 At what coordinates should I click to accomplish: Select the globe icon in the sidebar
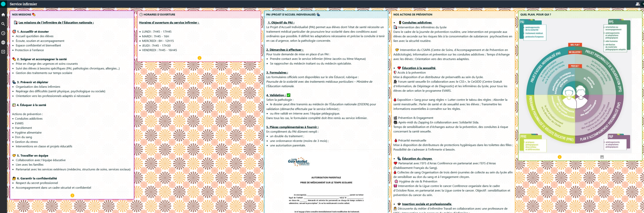[3, 42]
